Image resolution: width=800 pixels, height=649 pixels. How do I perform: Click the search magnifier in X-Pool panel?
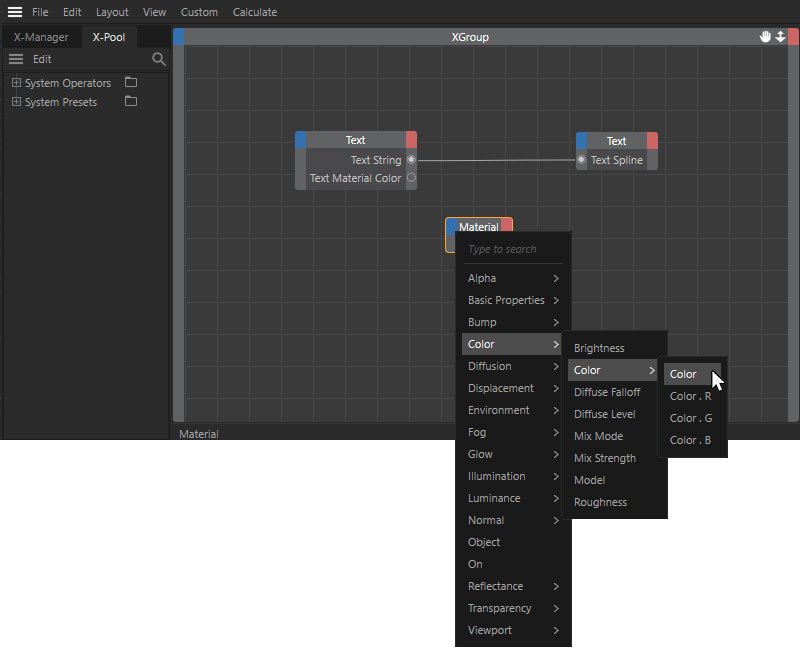(x=158, y=59)
